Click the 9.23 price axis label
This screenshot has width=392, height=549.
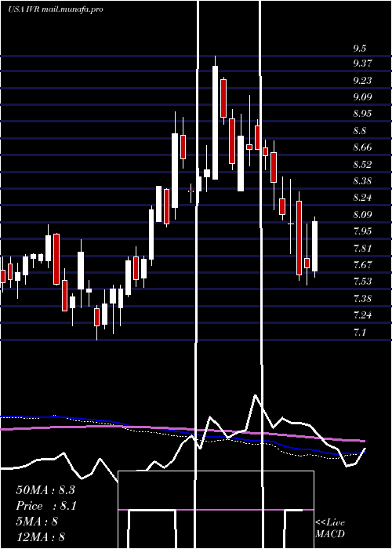(x=362, y=80)
